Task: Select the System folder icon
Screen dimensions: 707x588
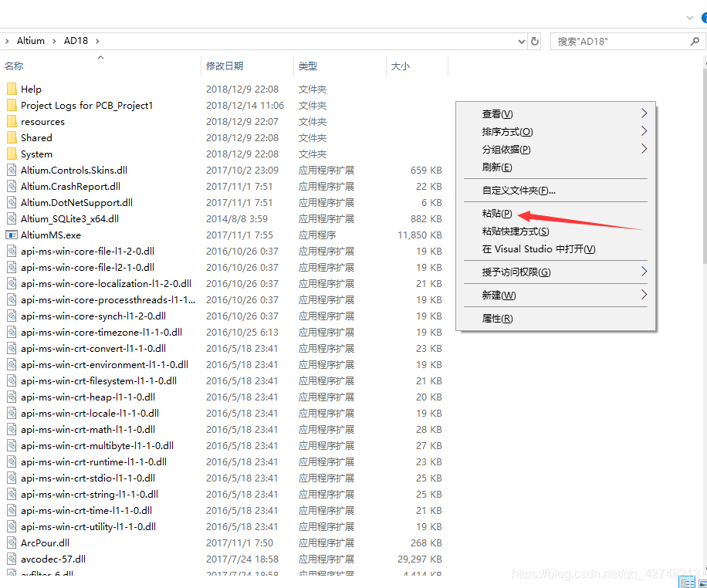Action: pos(12,154)
